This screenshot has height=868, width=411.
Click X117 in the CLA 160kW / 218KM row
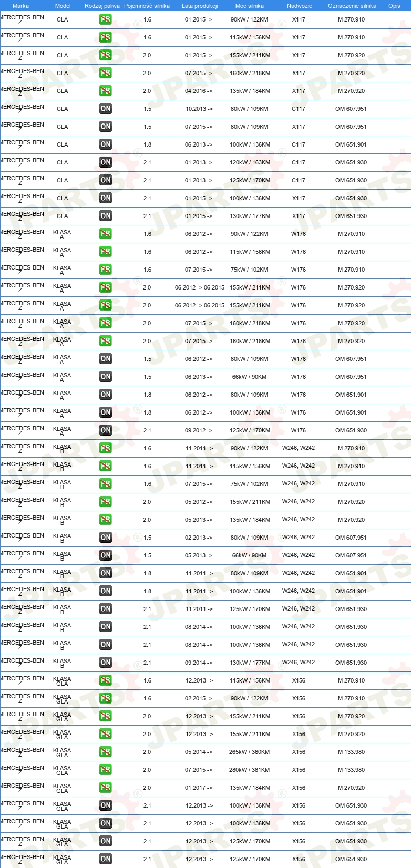[x=299, y=73]
